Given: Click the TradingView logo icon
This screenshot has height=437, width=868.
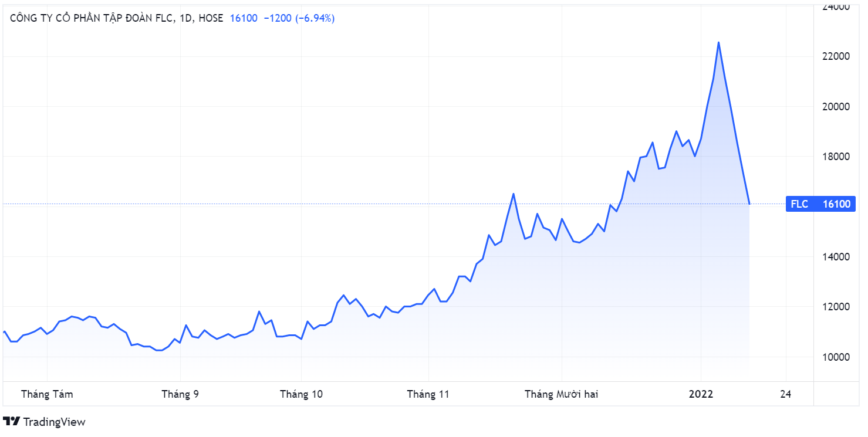Looking at the screenshot, I should 12,422.
